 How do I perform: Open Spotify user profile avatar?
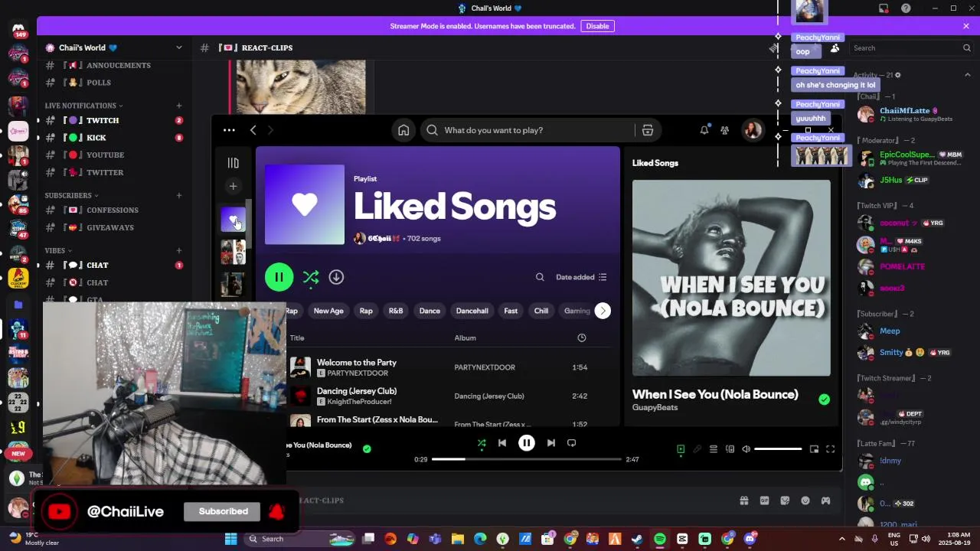point(753,130)
